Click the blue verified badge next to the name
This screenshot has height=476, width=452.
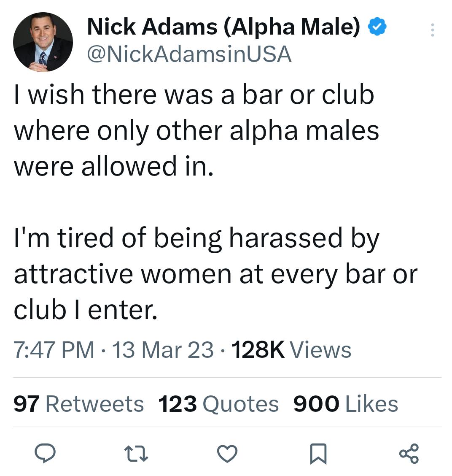tap(377, 26)
